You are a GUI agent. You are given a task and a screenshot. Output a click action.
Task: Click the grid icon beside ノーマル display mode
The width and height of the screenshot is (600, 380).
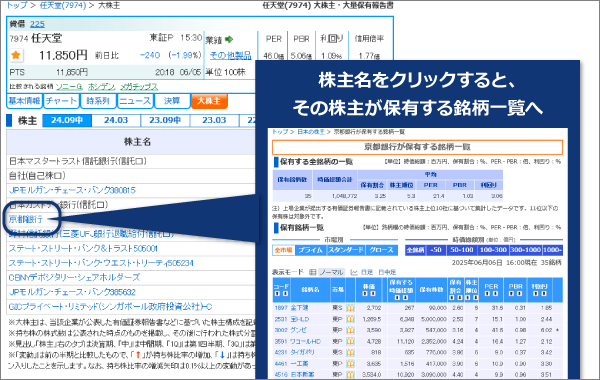tap(313, 272)
